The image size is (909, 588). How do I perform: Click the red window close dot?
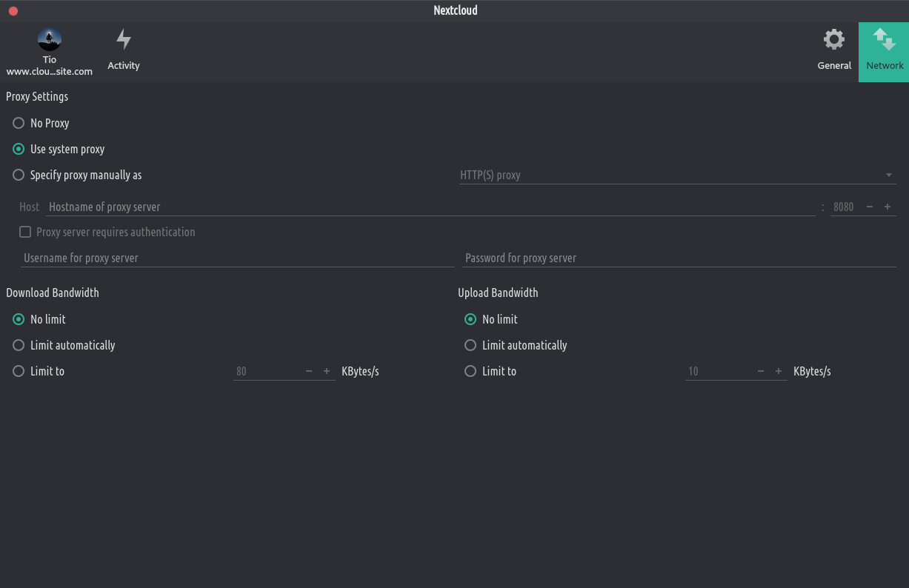13,11
